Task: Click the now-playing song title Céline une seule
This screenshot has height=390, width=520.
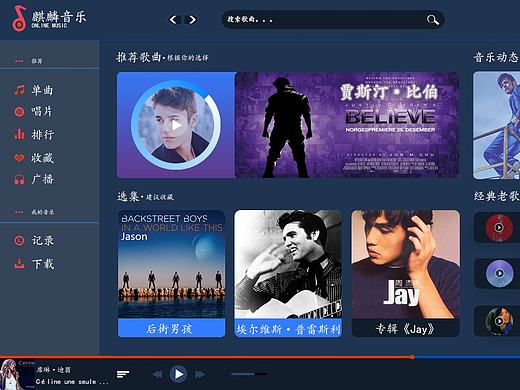Action: coord(72,381)
